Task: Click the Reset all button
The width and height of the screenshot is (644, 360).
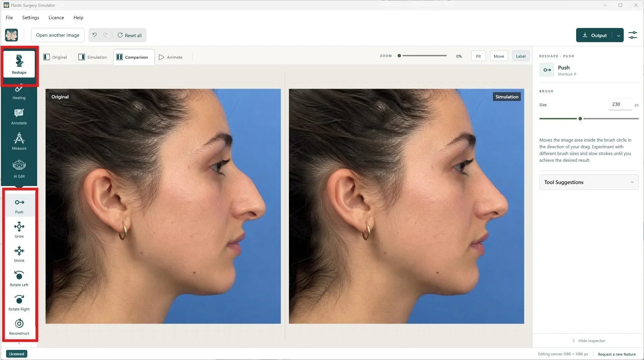Action: click(x=130, y=35)
